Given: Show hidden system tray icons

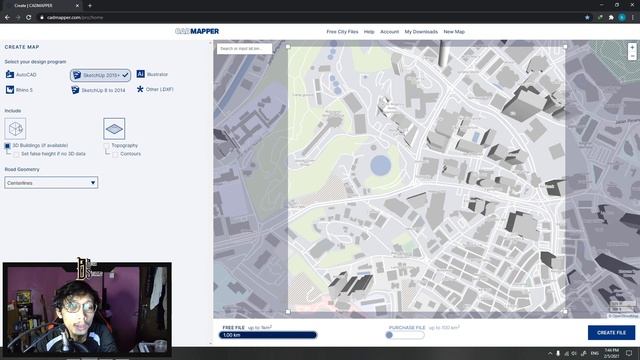Looking at the screenshot, I should [550, 353].
